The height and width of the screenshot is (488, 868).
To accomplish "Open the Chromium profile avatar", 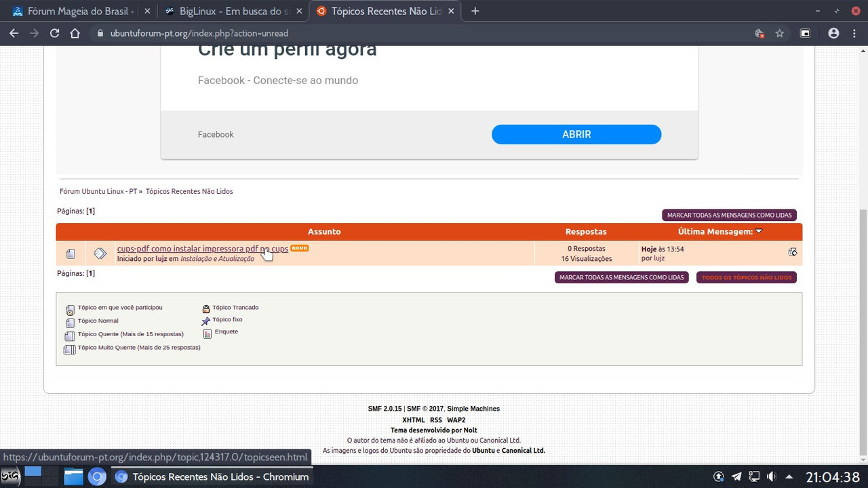I will tap(833, 33).
